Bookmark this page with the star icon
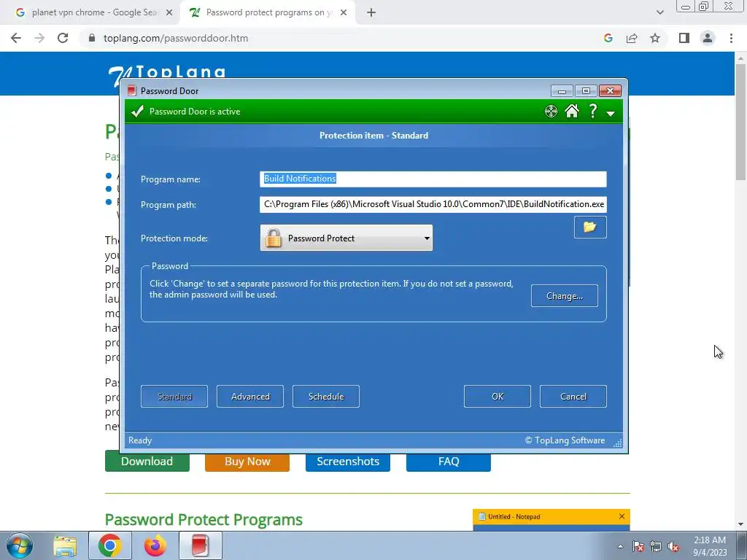Viewport: 747px width, 560px height. coord(655,38)
